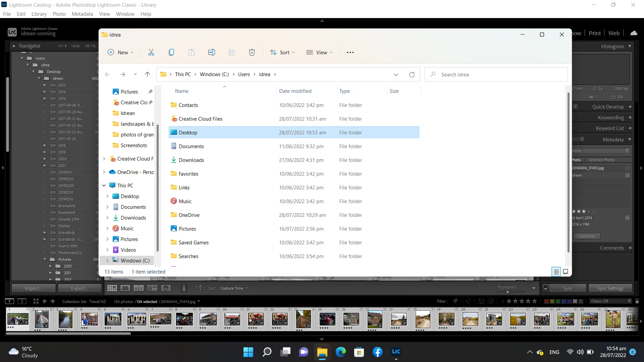Click the Sync Settings button

click(x=610, y=288)
